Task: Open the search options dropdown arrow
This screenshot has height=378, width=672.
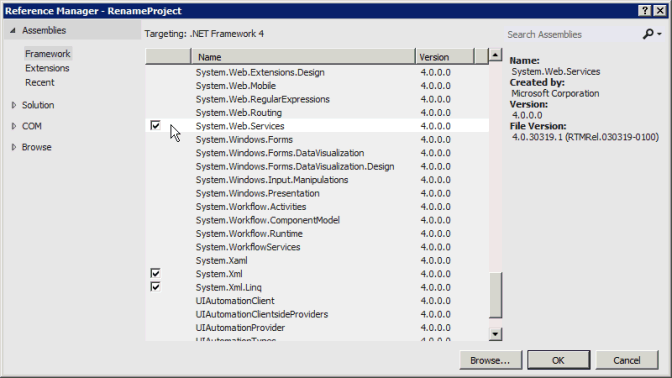Action: (x=659, y=34)
